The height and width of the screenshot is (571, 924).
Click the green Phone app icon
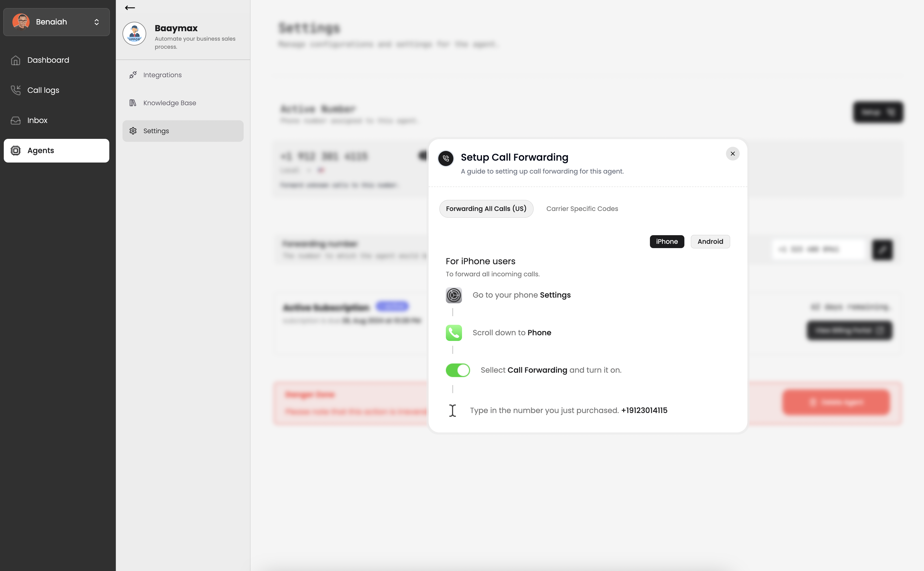click(x=454, y=333)
